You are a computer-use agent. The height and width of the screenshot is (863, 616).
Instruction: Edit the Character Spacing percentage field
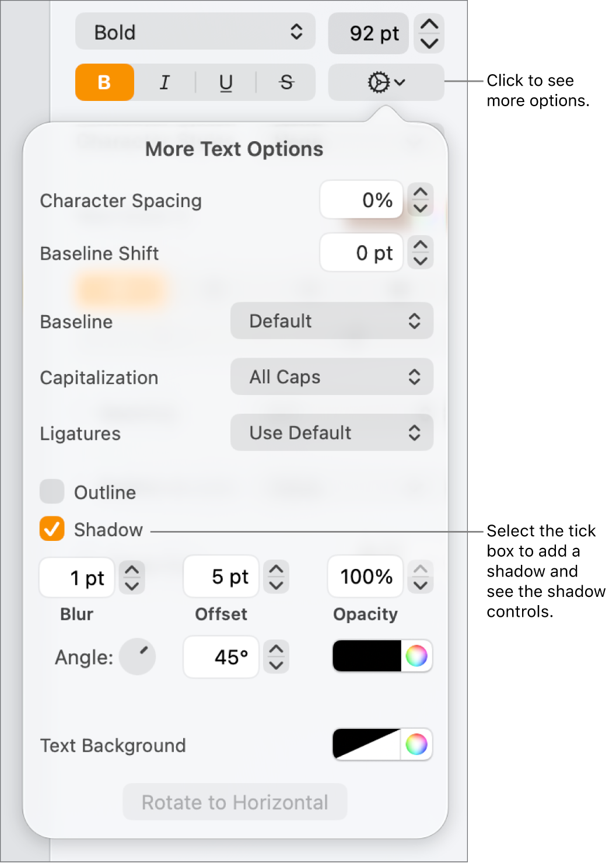click(361, 200)
